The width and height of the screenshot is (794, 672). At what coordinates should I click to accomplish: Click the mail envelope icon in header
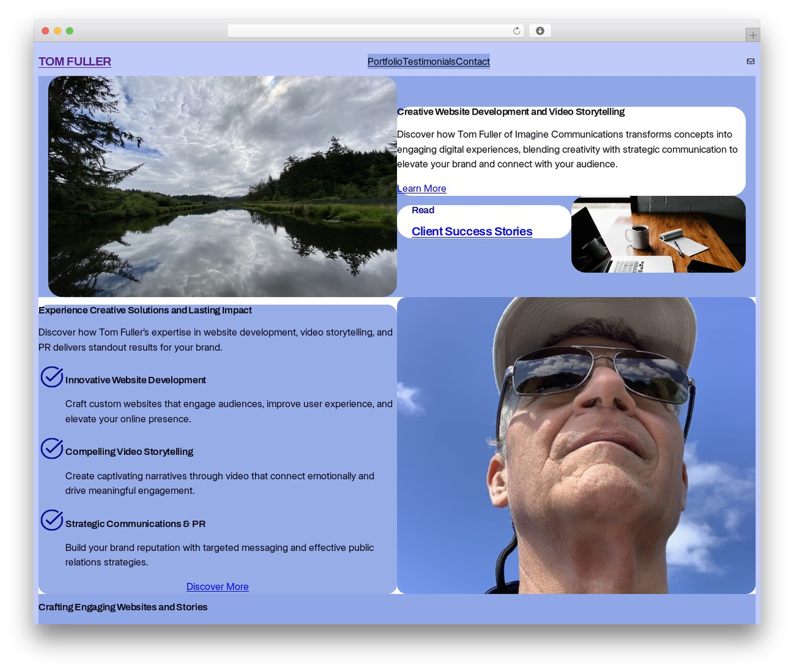[751, 61]
